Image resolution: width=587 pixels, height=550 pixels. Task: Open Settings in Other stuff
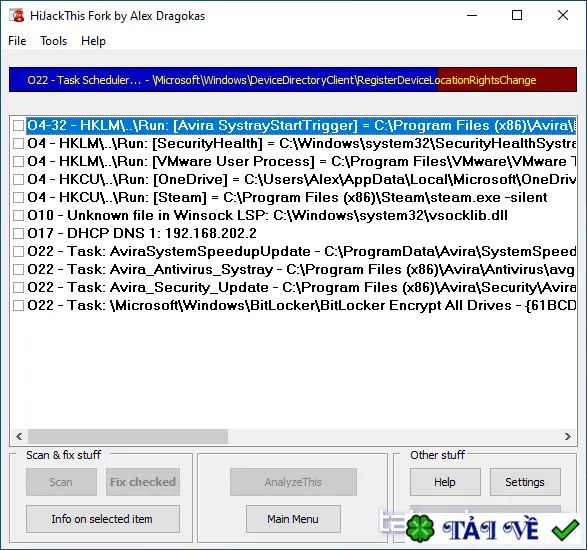pos(525,482)
